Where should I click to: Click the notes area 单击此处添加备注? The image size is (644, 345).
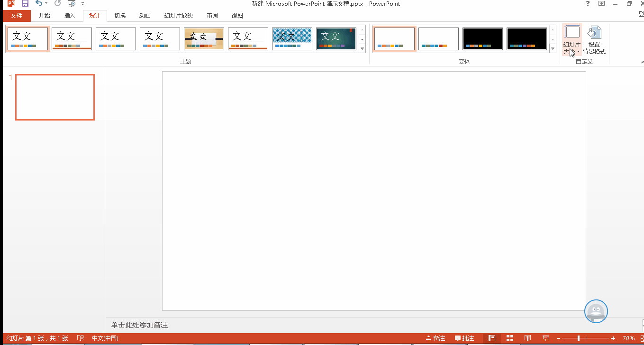tap(139, 325)
